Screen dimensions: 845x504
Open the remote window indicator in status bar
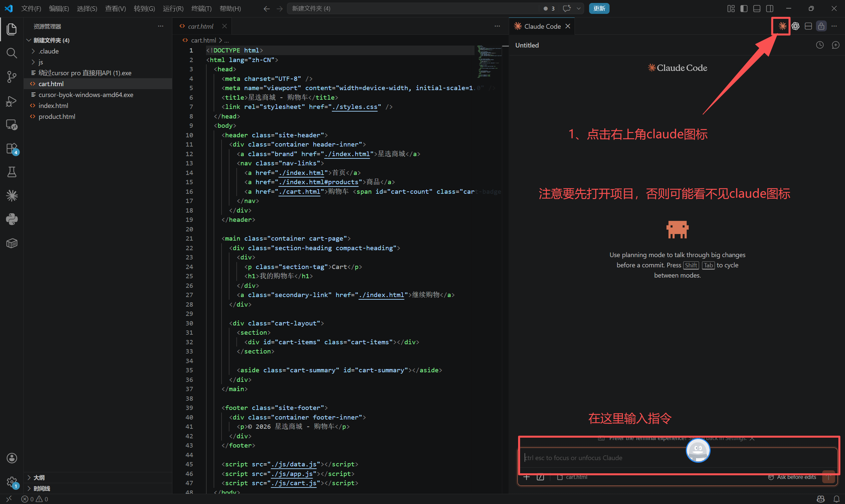[x=9, y=499]
